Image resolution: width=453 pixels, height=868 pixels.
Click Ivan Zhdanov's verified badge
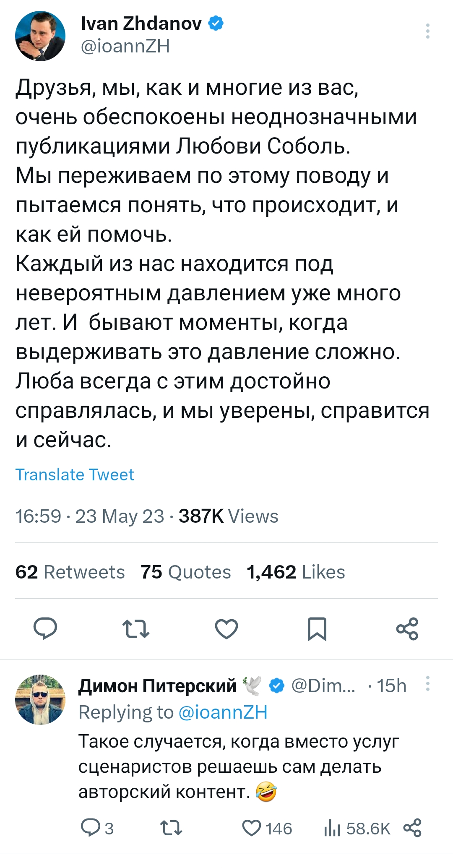[x=216, y=23]
